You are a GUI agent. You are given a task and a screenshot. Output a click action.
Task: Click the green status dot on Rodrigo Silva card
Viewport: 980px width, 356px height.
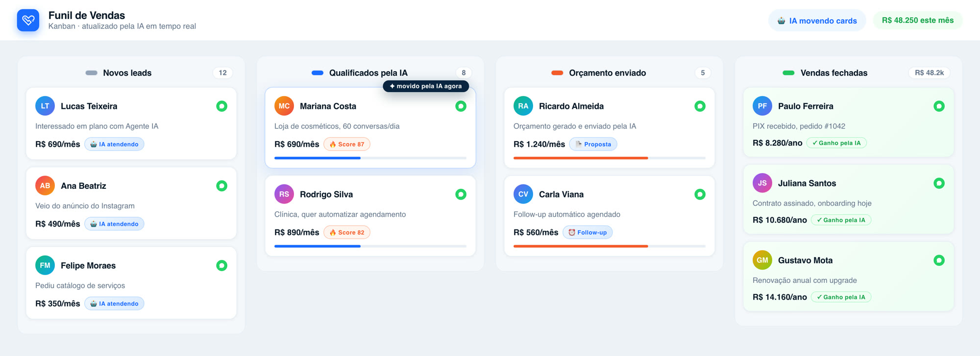(461, 194)
